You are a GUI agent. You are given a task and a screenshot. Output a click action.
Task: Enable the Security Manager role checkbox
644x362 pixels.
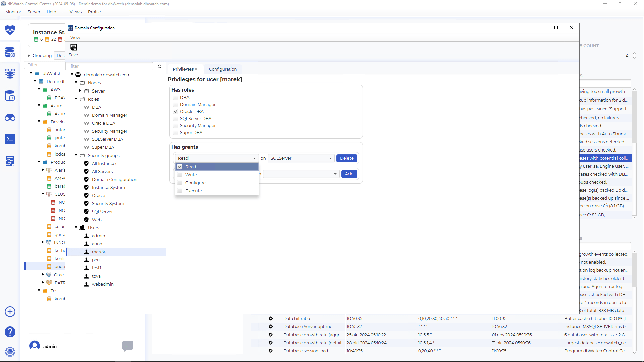pyautogui.click(x=176, y=126)
